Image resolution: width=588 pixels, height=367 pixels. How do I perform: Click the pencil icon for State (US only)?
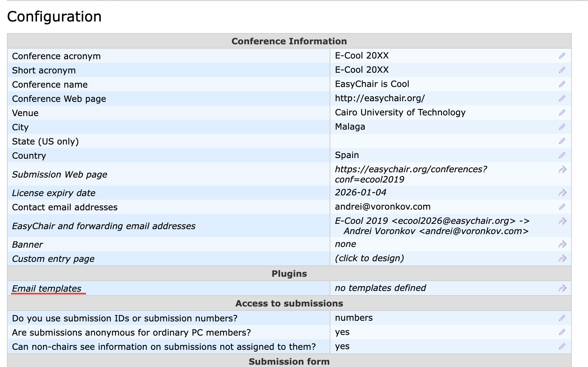click(x=562, y=141)
